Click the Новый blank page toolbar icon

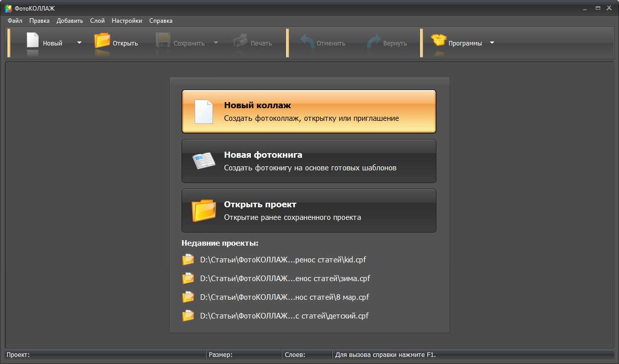click(33, 40)
